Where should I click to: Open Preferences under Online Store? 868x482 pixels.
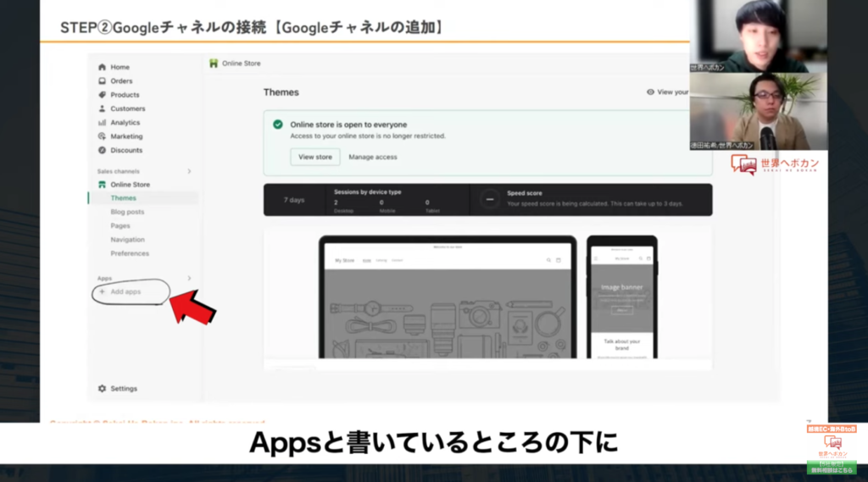(130, 253)
